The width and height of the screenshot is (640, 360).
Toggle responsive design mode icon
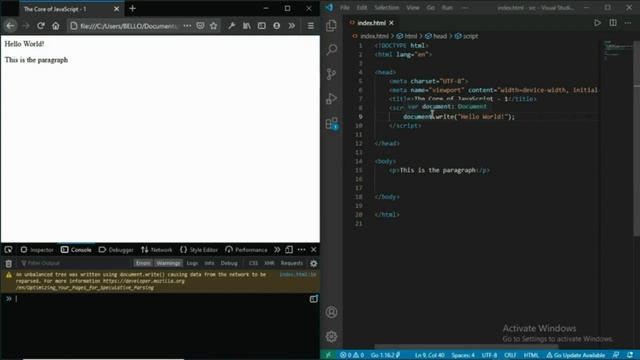pos(289,249)
